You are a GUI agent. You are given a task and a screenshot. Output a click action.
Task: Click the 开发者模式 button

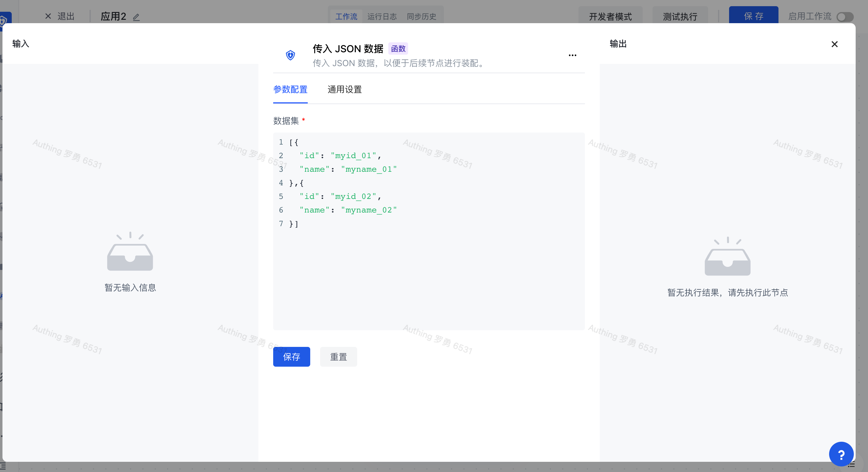tap(610, 16)
